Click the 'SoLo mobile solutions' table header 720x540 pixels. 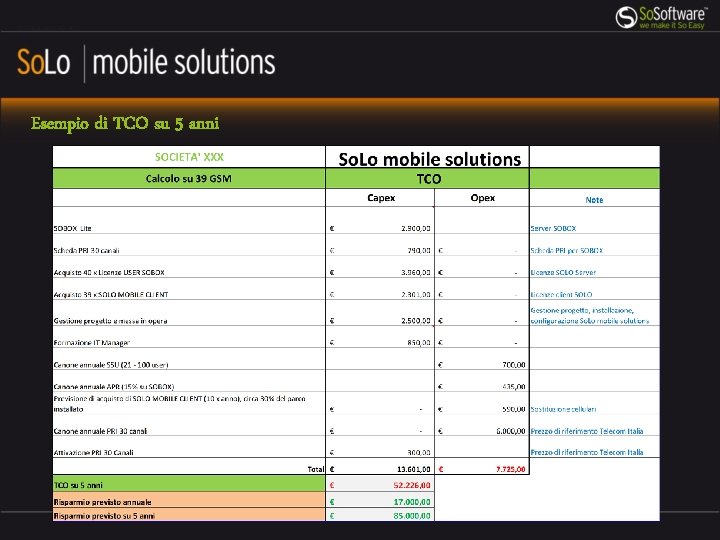click(430, 159)
